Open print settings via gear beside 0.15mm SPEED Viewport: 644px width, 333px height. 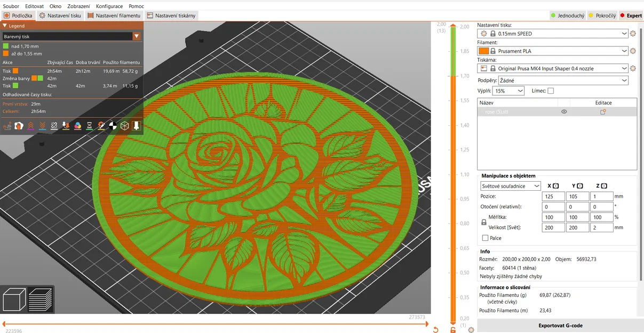point(633,33)
